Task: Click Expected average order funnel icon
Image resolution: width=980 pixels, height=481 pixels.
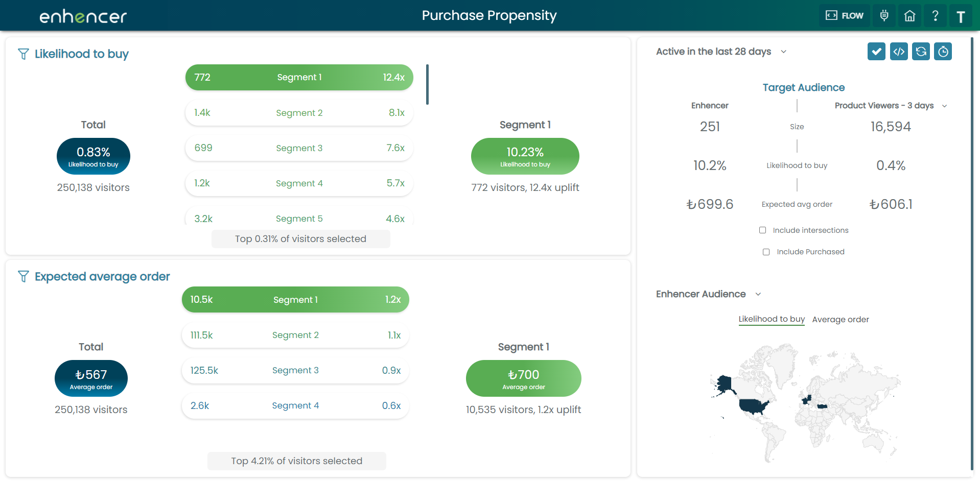Action: [x=24, y=277]
